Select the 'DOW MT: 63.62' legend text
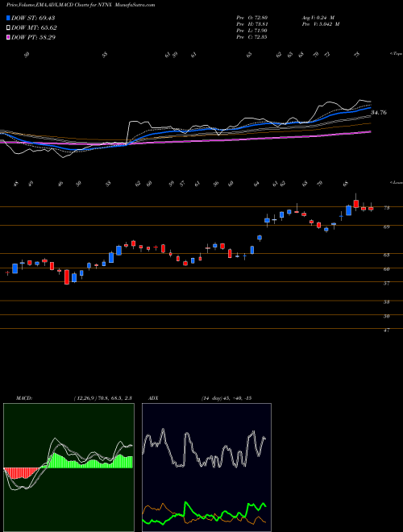Image resolution: width=403 pixels, height=532 pixels. click(34, 28)
